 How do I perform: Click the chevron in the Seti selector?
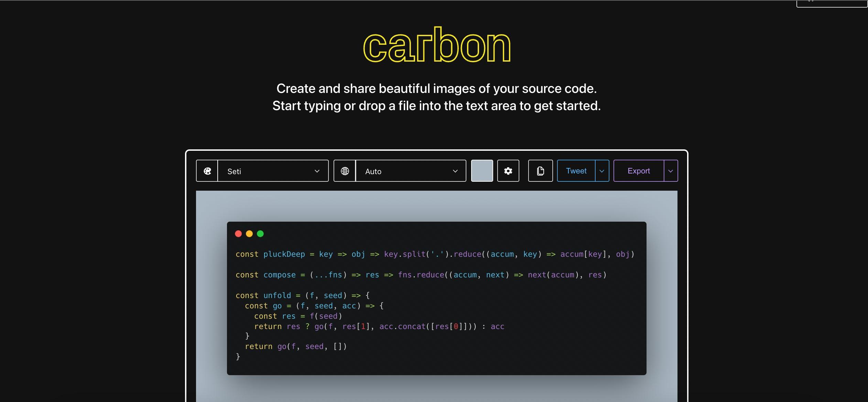[x=317, y=171]
